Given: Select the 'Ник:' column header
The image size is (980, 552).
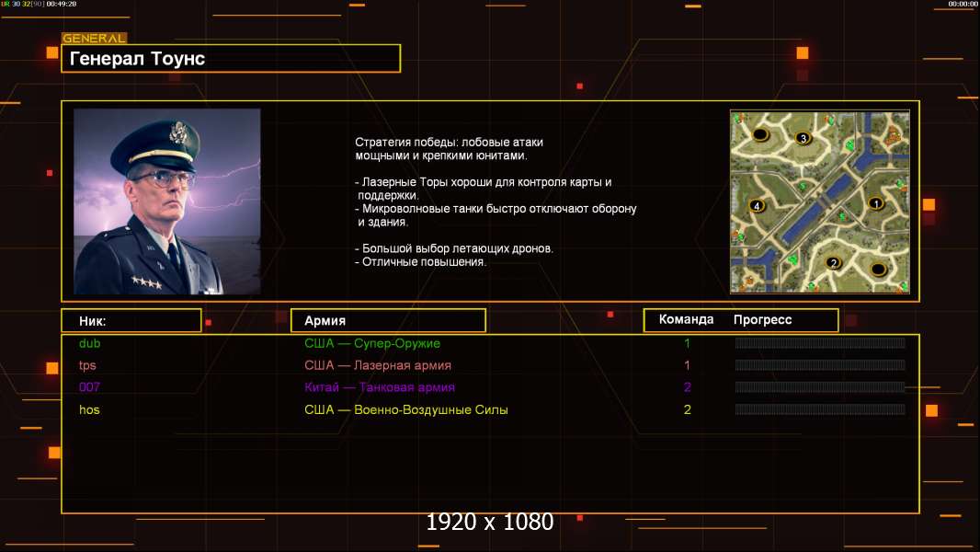Looking at the screenshot, I should pyautogui.click(x=131, y=321).
